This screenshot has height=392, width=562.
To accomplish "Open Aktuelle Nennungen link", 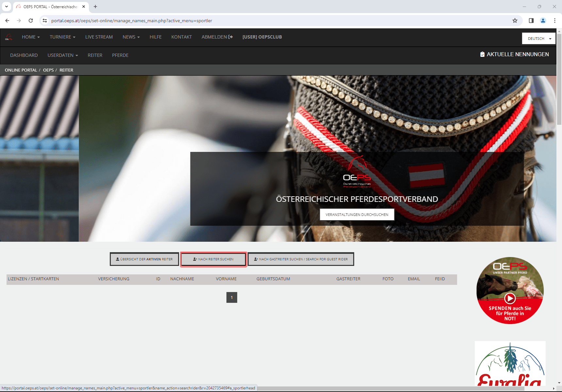I will tap(514, 54).
